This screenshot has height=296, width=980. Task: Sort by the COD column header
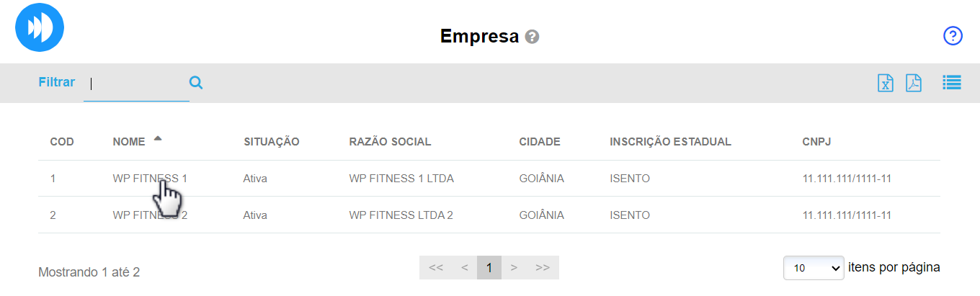(62, 142)
